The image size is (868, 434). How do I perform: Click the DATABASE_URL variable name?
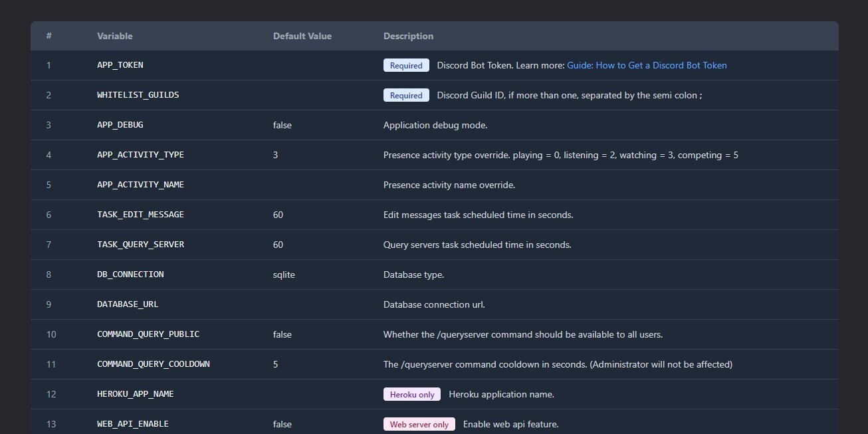click(128, 304)
